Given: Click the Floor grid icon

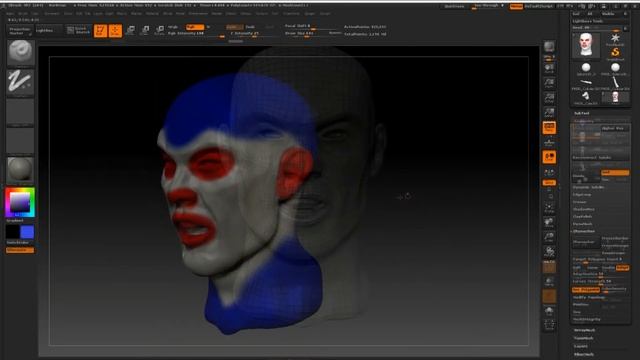Looking at the screenshot, I should (549, 142).
